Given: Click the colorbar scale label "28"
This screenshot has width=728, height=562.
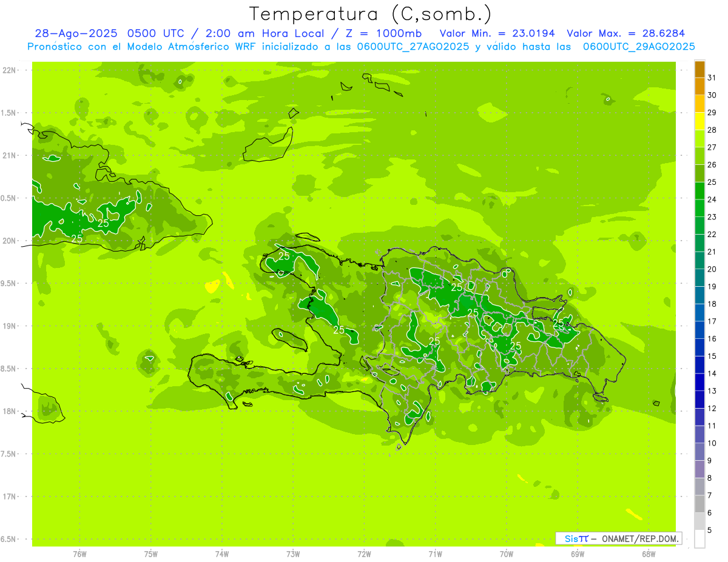Looking at the screenshot, I should [x=712, y=130].
